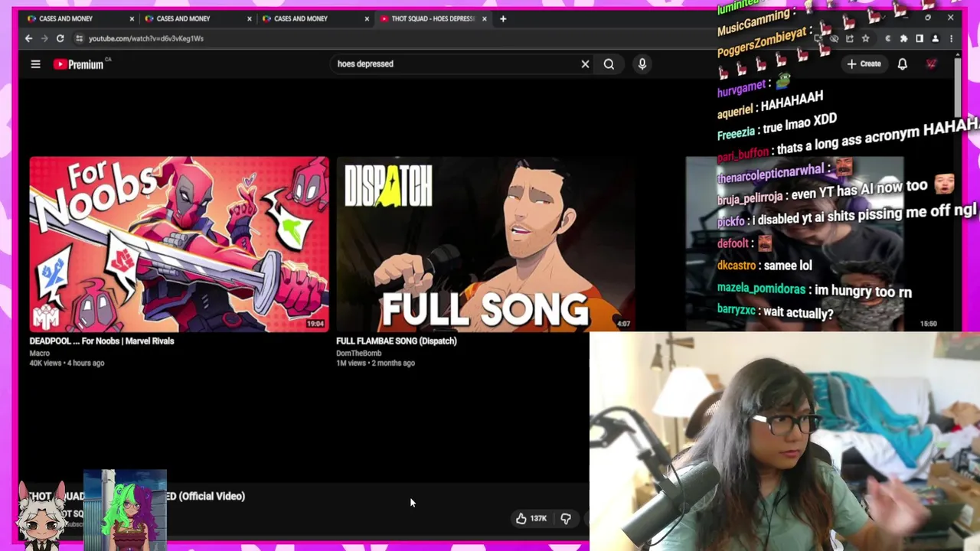
Task: Open the notifications bell
Action: click(x=903, y=64)
